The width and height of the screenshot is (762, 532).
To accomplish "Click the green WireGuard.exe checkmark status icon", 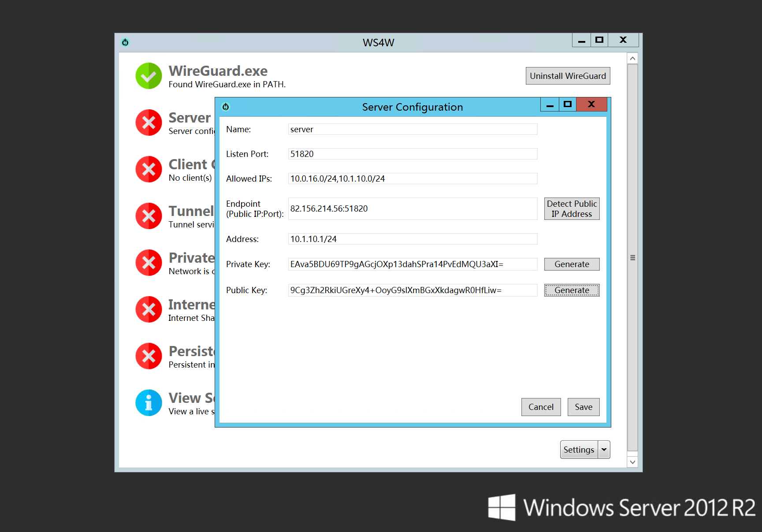I will 149,76.
